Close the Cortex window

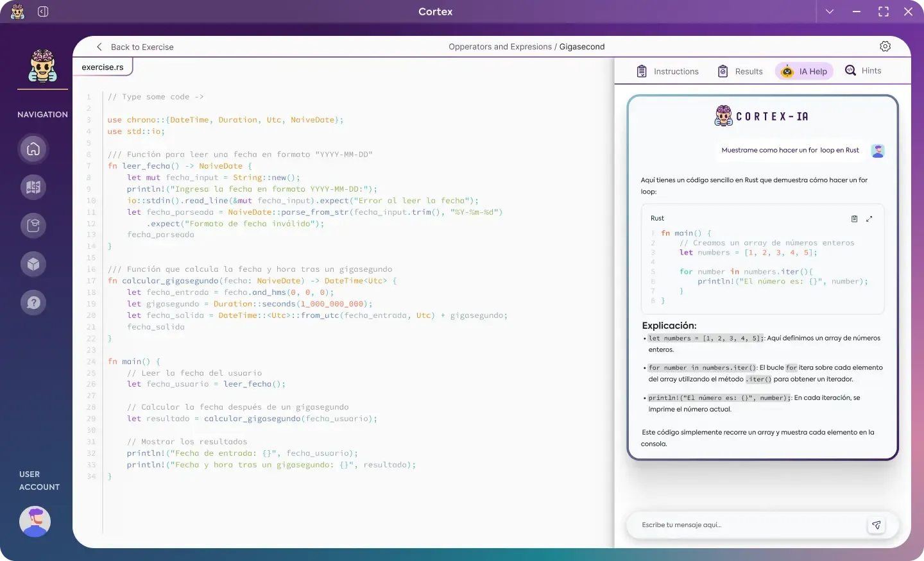(x=908, y=12)
